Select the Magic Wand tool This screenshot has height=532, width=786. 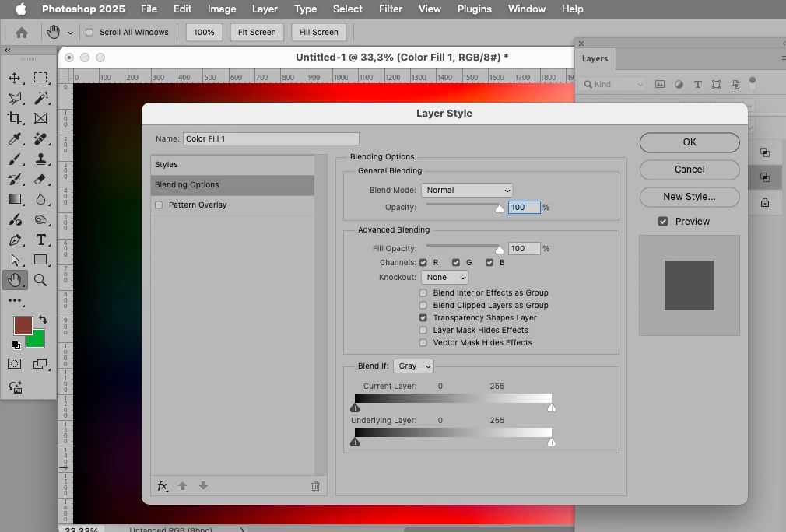pos(40,98)
